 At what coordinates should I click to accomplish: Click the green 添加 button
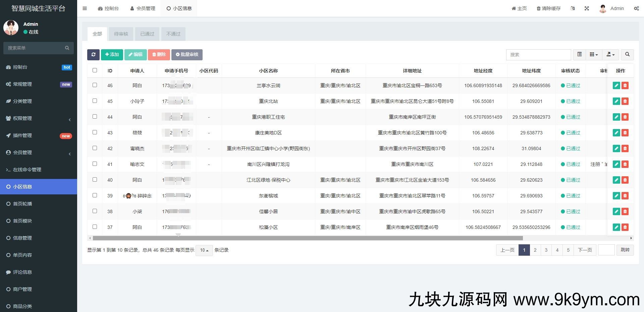click(112, 55)
